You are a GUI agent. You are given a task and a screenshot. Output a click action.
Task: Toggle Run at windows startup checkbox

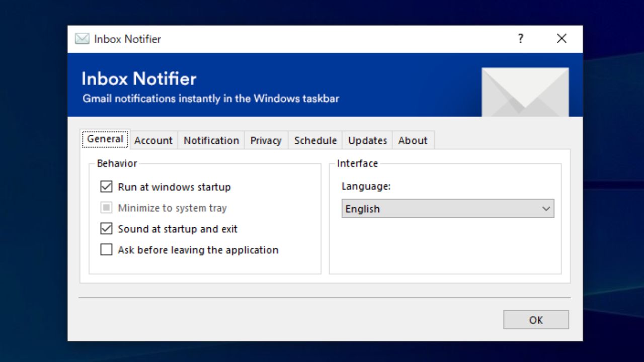(x=106, y=187)
